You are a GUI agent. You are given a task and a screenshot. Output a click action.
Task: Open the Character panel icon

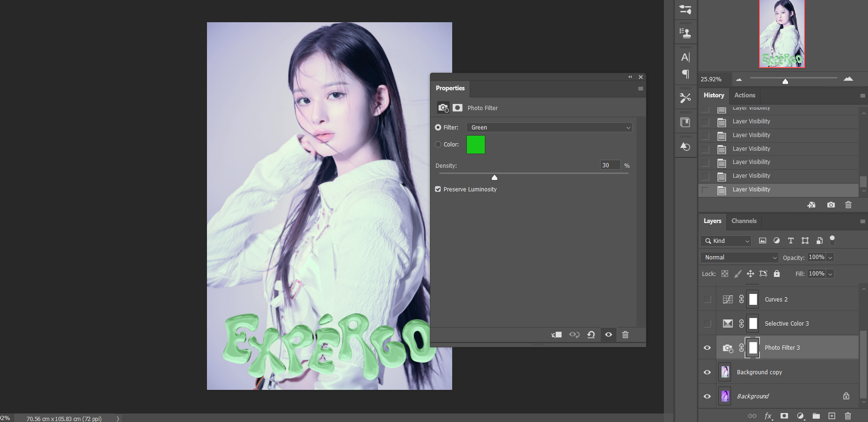pos(685,57)
